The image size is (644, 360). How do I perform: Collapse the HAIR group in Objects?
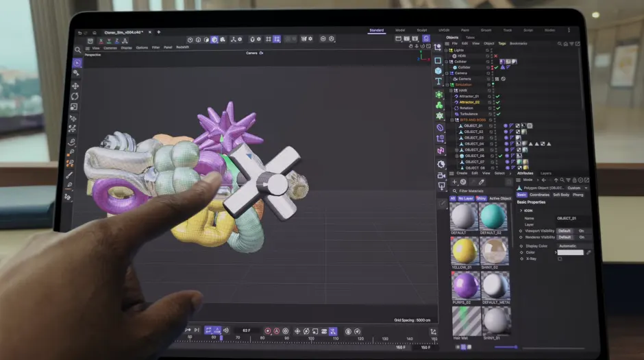tap(451, 91)
